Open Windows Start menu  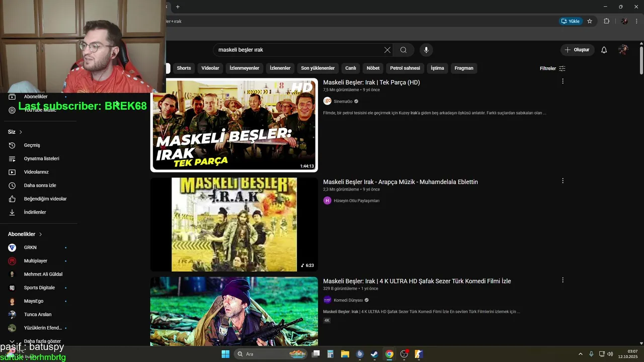click(225, 354)
